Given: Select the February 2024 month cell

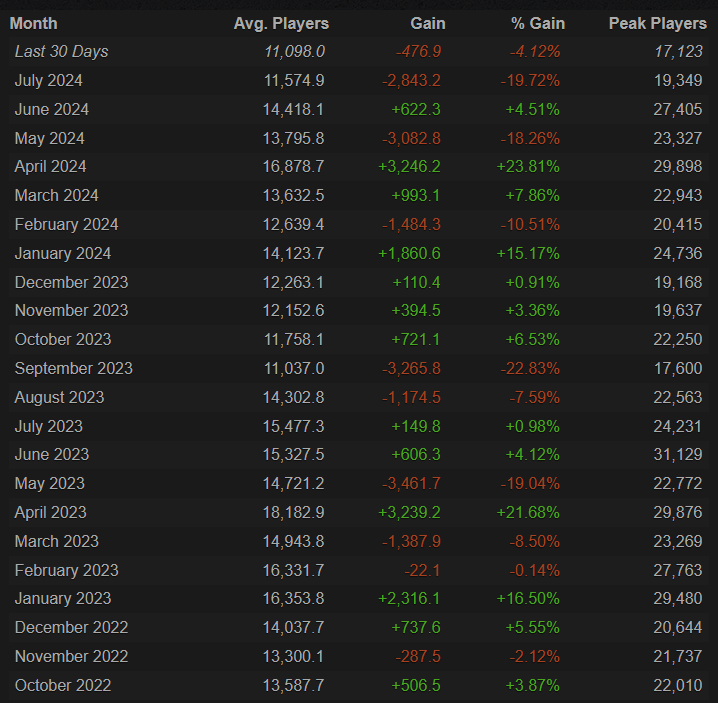Looking at the screenshot, I should click(x=66, y=224).
